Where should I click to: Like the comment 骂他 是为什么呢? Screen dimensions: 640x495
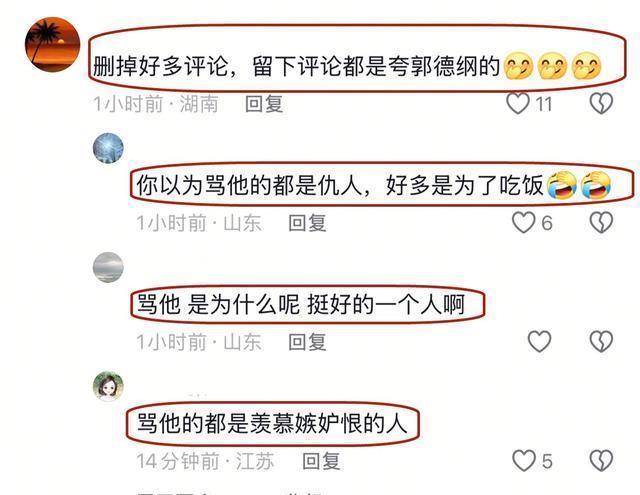tap(540, 341)
